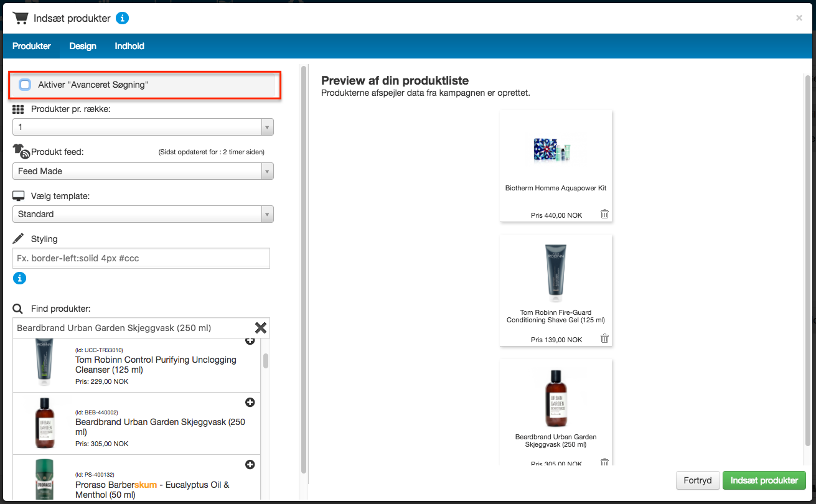Open the Indhold tab
The width and height of the screenshot is (816, 504).
tap(129, 46)
